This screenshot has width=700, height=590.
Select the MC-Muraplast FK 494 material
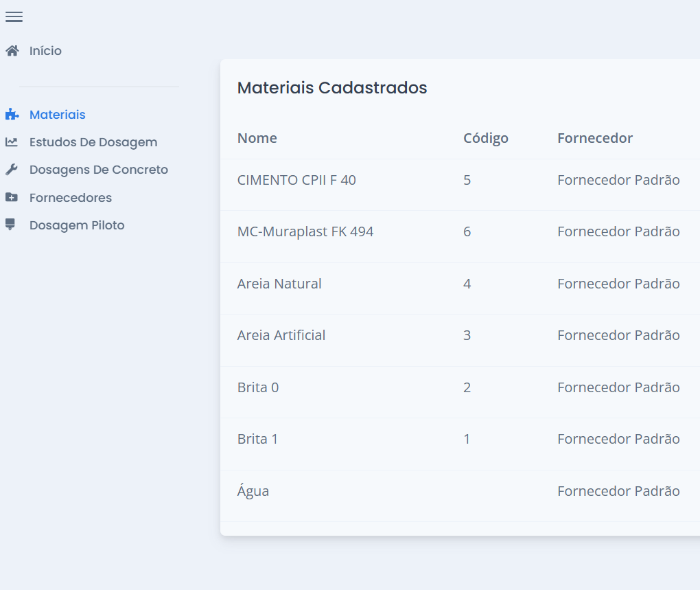click(305, 231)
